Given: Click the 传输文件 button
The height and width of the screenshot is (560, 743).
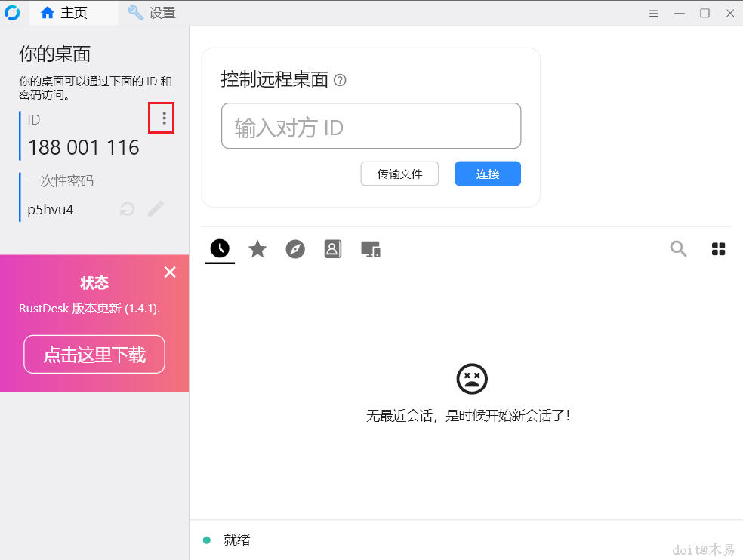Looking at the screenshot, I should click(x=399, y=174).
